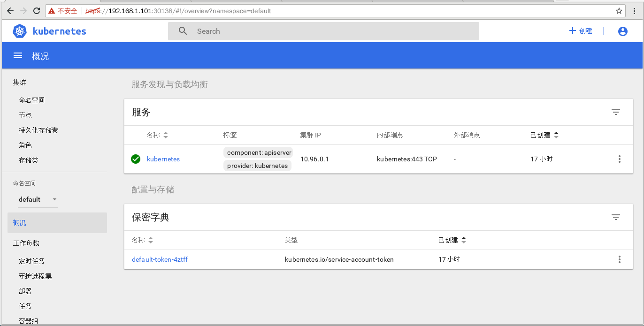This screenshot has height=326, width=644.
Task: Click the 类型 column header
Action: click(291, 240)
